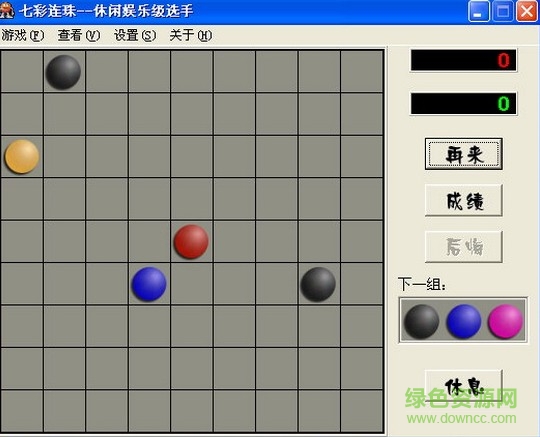
Task: Minimize the game window
Action: [479, 11]
